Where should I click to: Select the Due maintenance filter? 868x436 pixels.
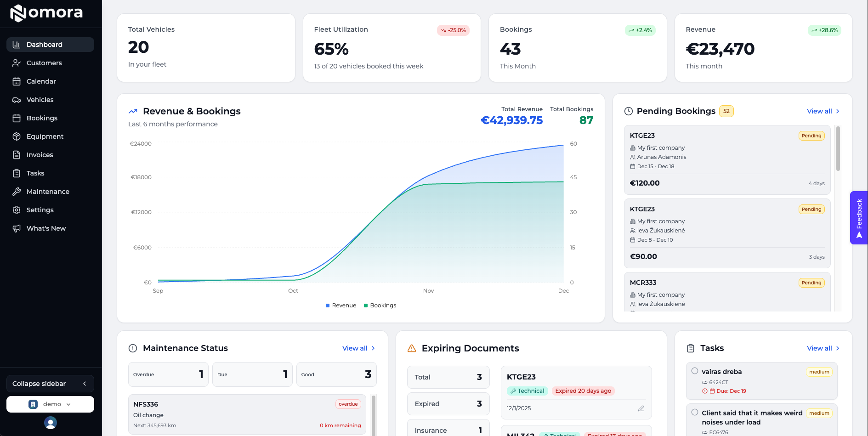(x=252, y=374)
